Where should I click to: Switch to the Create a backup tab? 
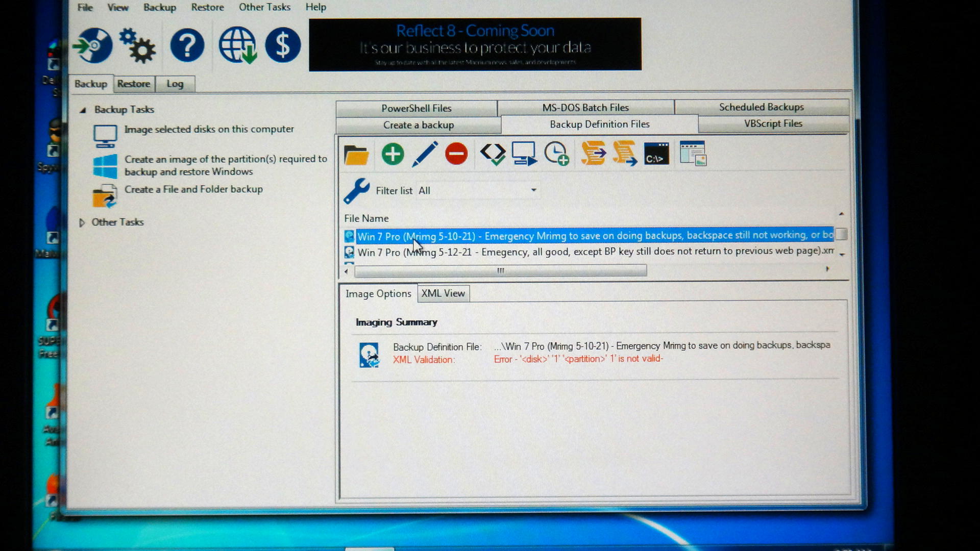pyautogui.click(x=418, y=125)
